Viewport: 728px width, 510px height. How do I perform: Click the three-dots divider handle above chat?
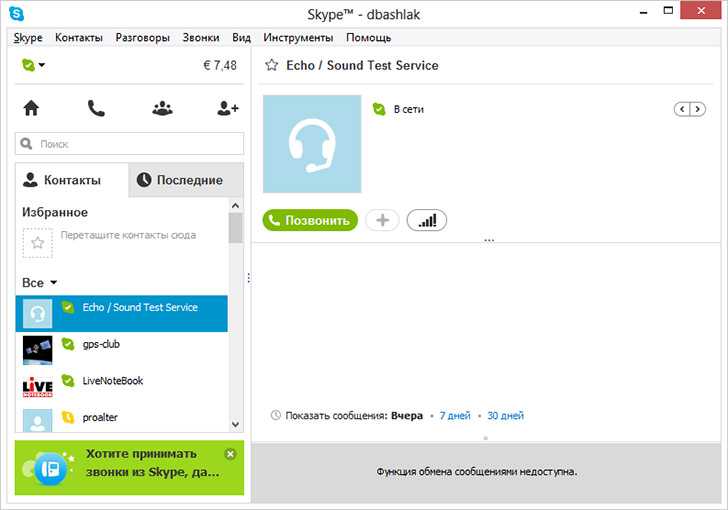point(489,241)
